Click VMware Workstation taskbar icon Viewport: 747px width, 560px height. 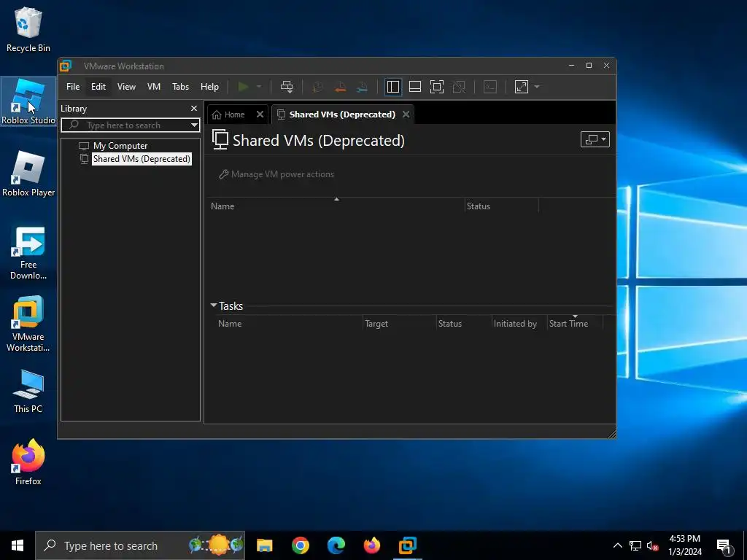coord(407,545)
